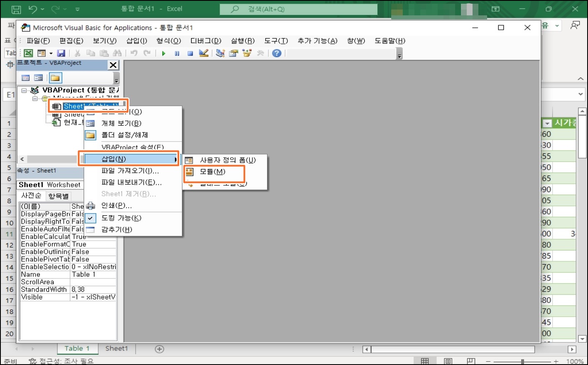Screen dimensions: 588x365
Task: Open the 보기(V) menu
Action: (x=105, y=41)
